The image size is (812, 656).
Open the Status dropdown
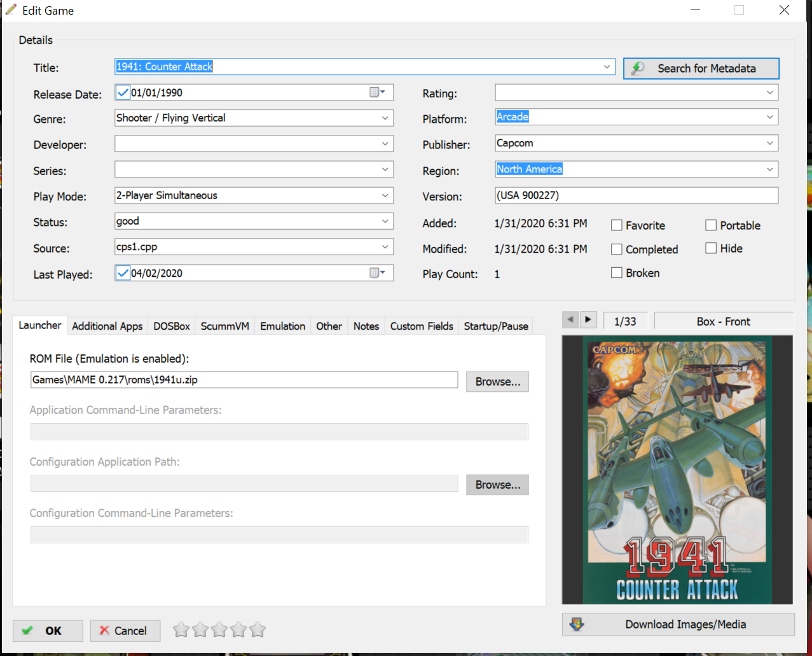click(385, 221)
